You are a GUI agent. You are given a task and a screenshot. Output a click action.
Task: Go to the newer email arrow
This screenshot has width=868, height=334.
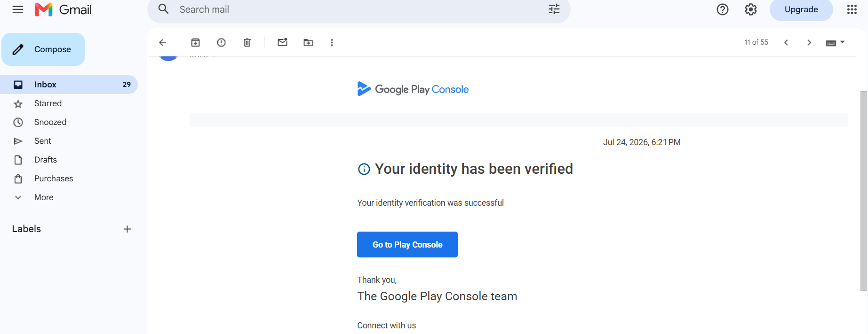click(786, 43)
